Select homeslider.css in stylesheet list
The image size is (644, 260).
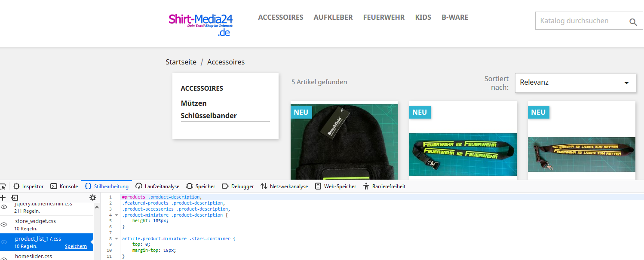[x=46, y=256]
